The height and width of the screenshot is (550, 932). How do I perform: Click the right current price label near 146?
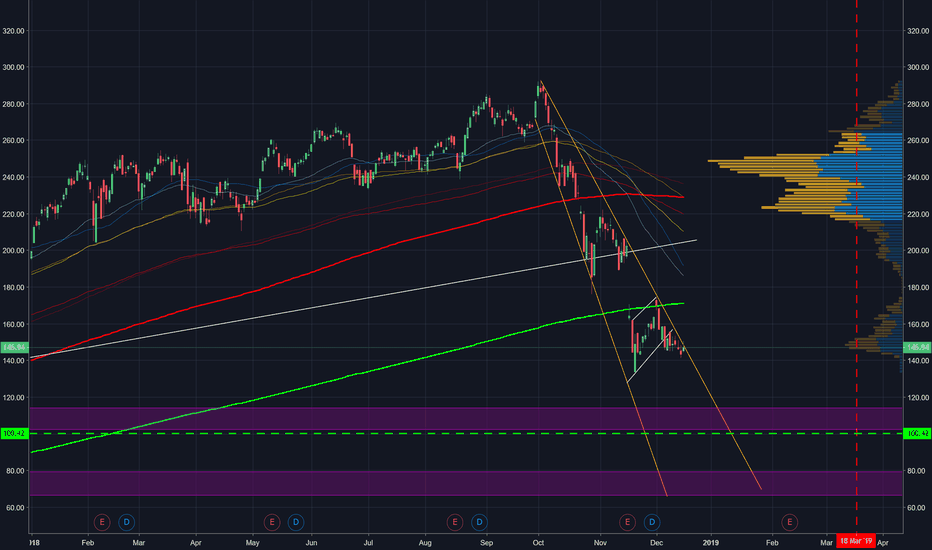[917, 347]
